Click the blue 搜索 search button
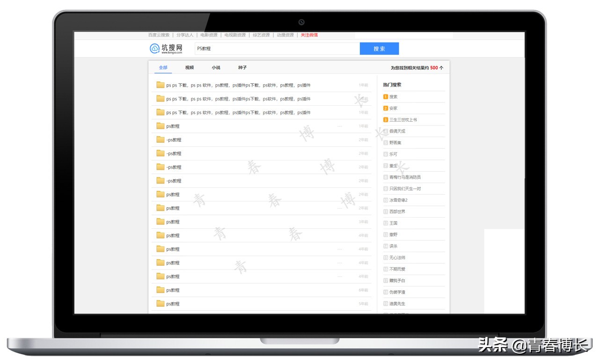 380,49
